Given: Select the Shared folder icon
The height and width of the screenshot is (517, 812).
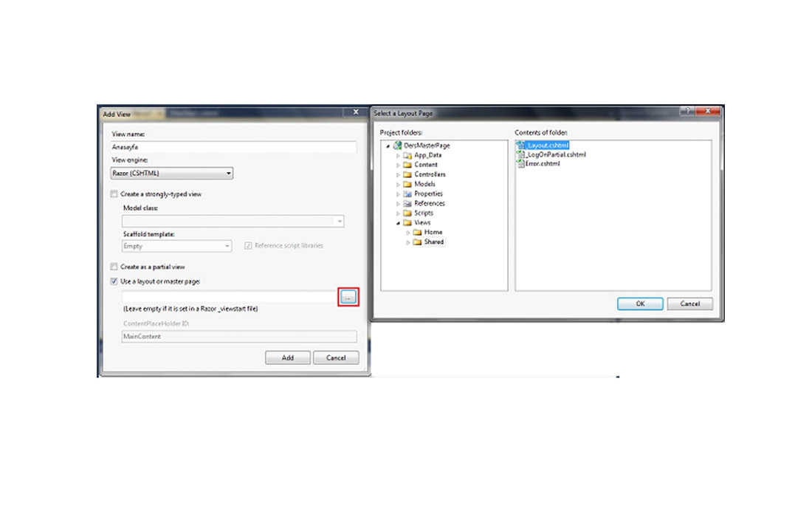Looking at the screenshot, I should (x=417, y=242).
